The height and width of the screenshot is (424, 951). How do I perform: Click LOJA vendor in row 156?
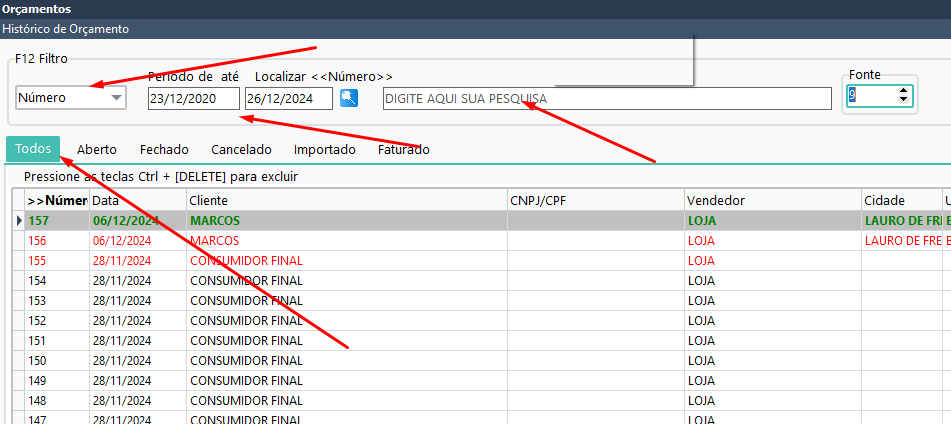click(701, 241)
